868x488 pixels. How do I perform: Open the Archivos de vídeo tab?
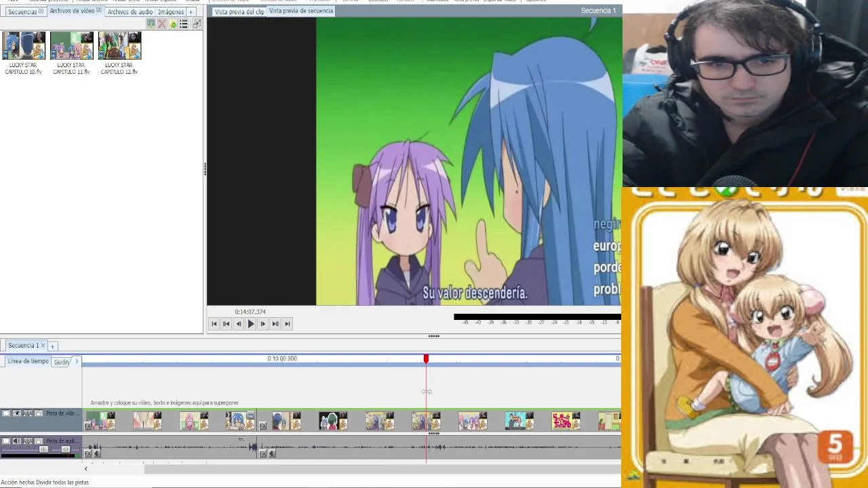click(x=75, y=11)
